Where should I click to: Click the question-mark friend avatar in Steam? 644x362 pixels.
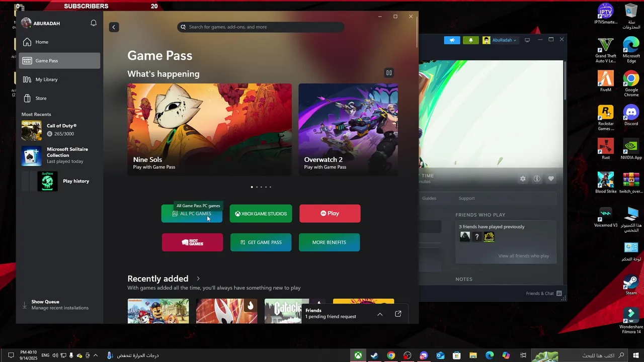(477, 237)
